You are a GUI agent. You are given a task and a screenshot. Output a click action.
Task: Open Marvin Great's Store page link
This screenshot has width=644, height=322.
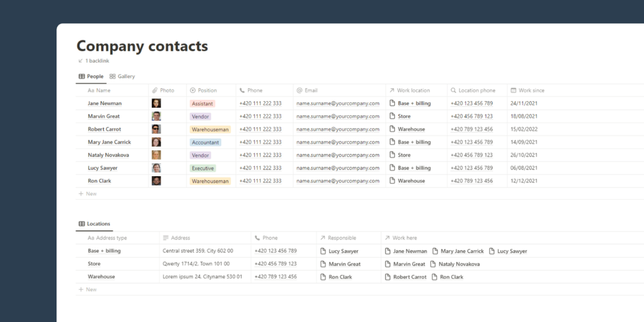point(400,117)
